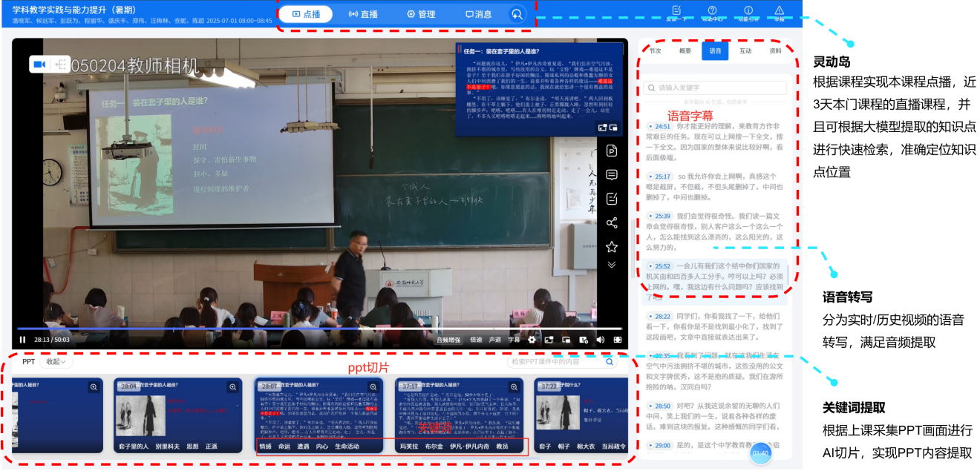Image resolution: width=980 pixels, height=471 pixels.
Task: Enable 音频增强 audio enhancement
Action: pos(448,340)
